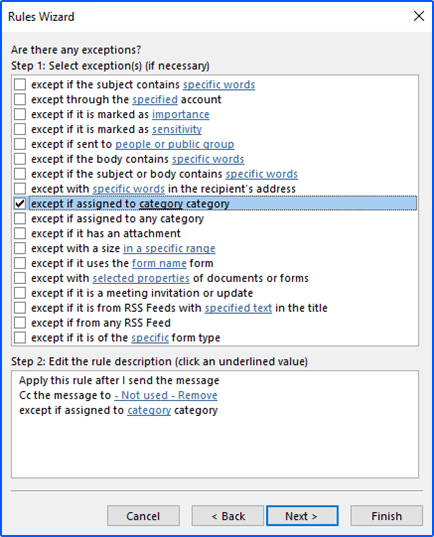Uncheck 'except if assigned to category' checkbox

(x=20, y=204)
